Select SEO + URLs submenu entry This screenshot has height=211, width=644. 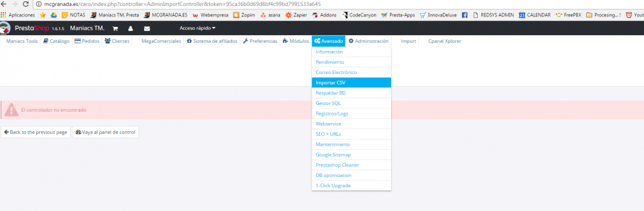pos(352,134)
